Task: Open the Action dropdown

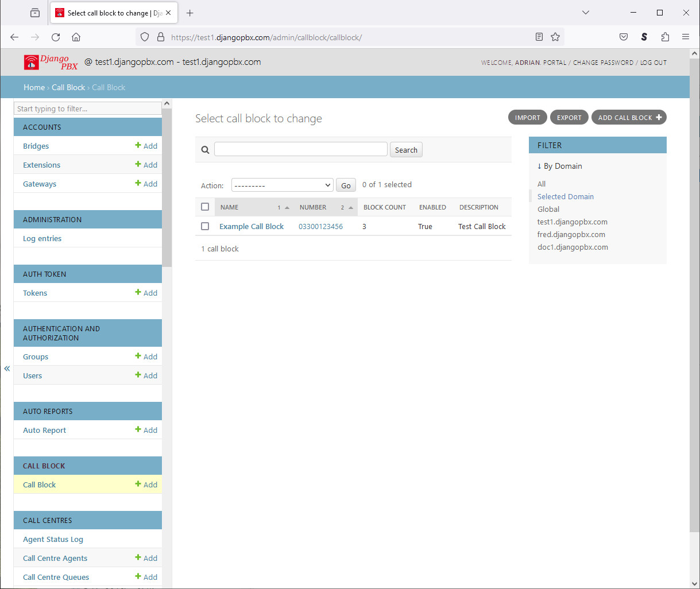Action: (282, 185)
